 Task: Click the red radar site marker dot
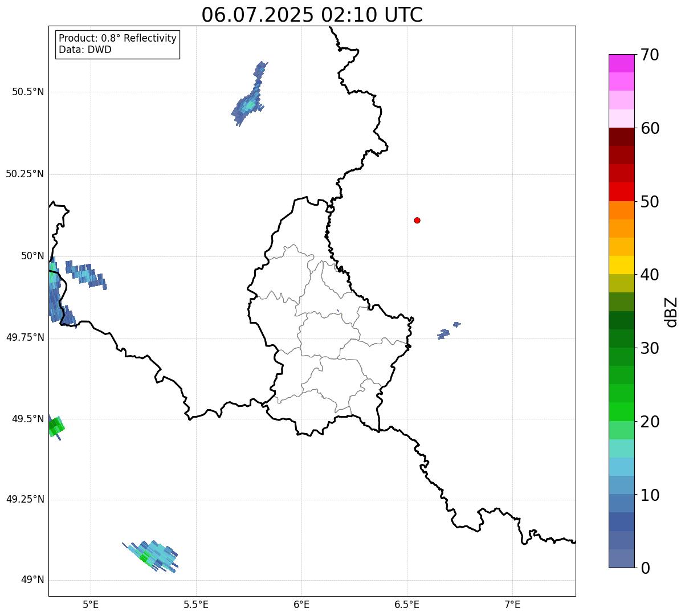tap(417, 221)
